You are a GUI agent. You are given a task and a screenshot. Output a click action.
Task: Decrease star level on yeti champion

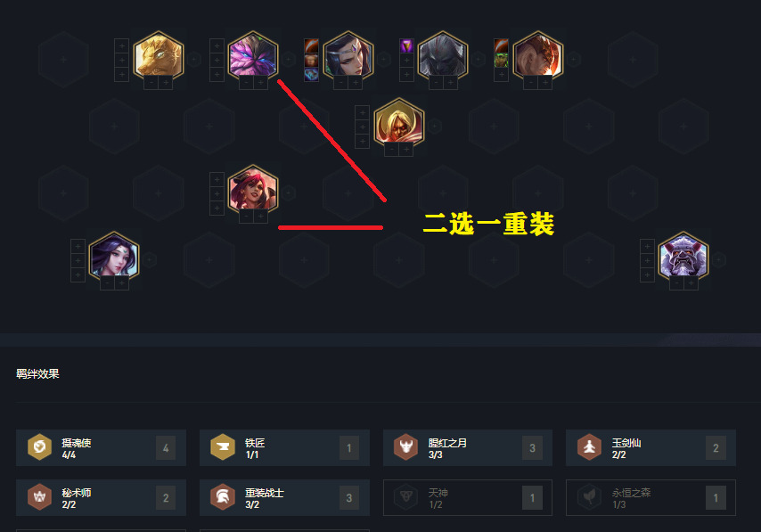[676, 283]
